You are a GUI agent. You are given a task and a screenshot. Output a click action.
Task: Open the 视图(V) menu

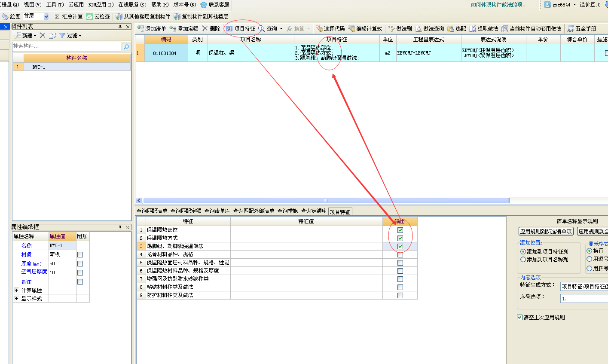(33, 5)
